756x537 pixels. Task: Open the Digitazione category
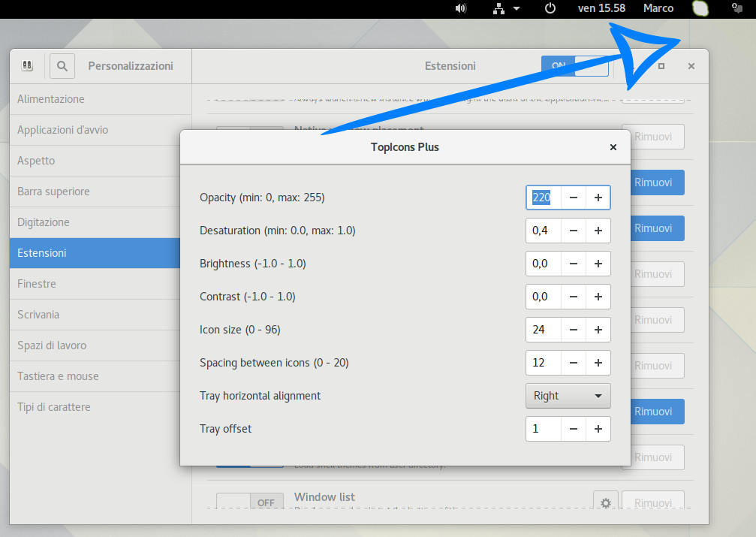(95, 222)
